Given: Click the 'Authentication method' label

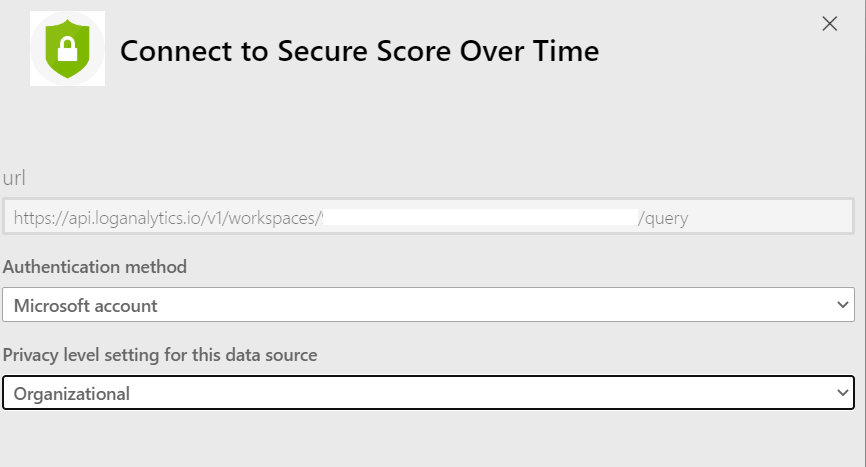Looking at the screenshot, I should (95, 267).
